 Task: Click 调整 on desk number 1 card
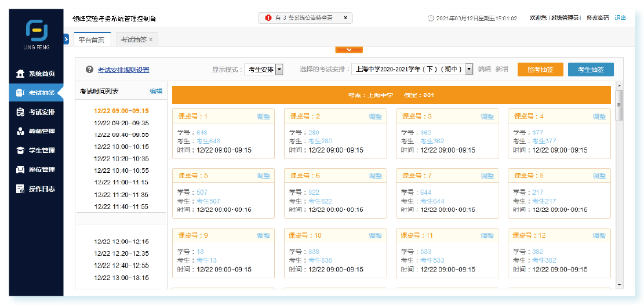pos(263,117)
